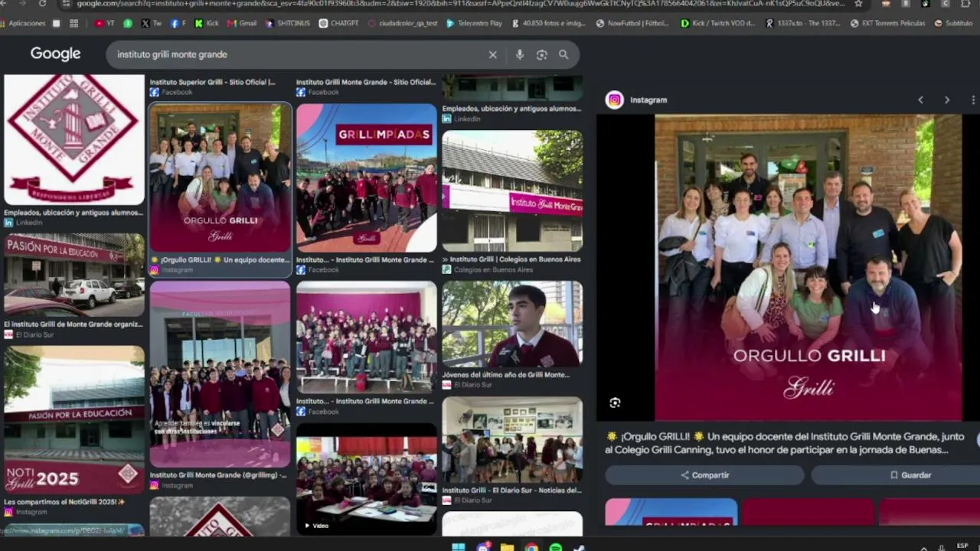Bookmark this page with the star icon
This screenshot has height=551, width=980.
click(x=858, y=4)
